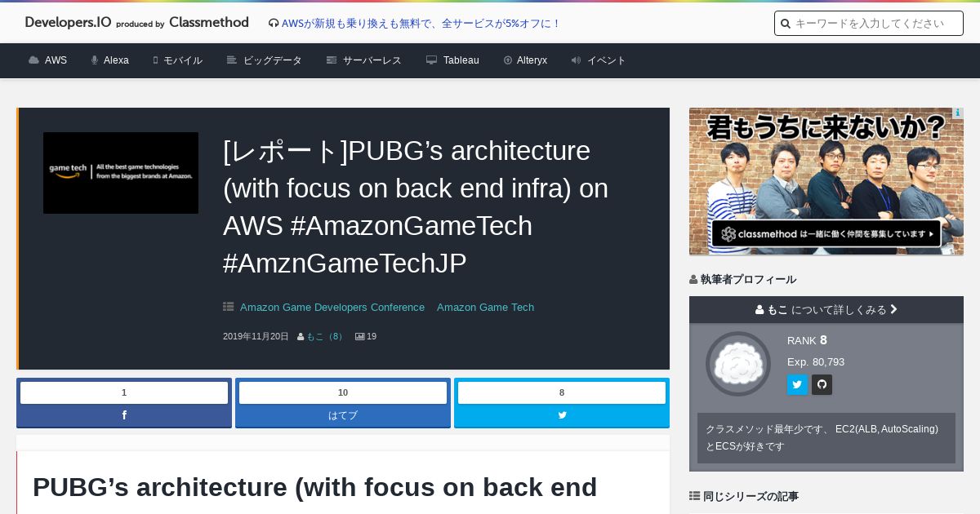The image size is (980, 514).
Task: Open Amazon Game Developers Conference category
Action: tap(332, 308)
